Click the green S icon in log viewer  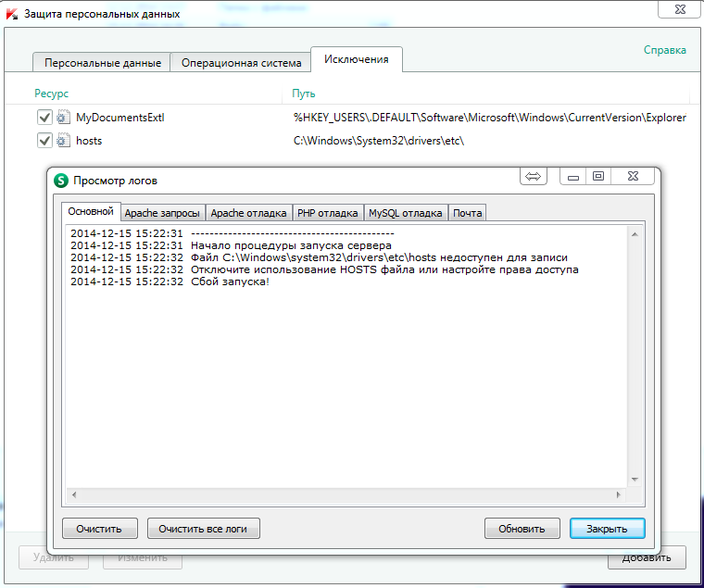coord(61,181)
